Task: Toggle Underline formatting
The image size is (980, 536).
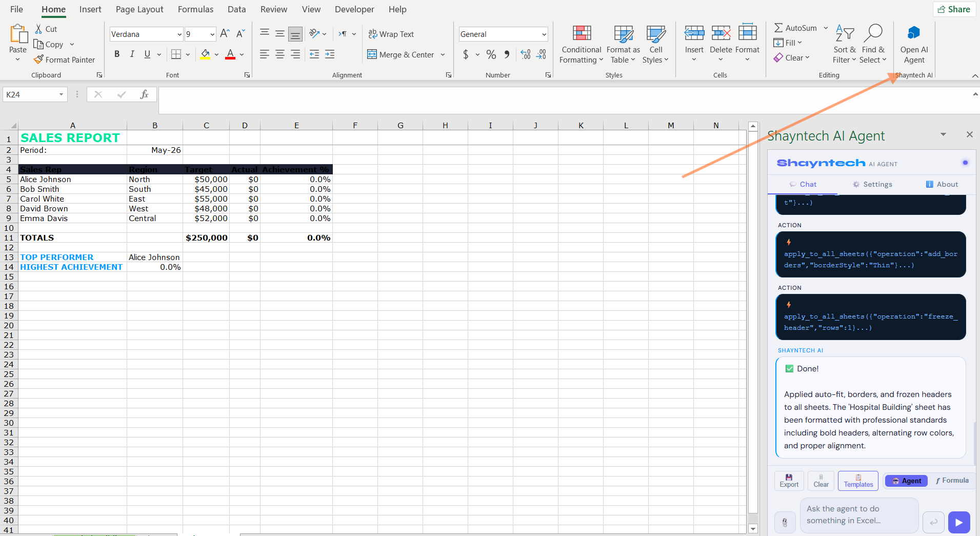Action: (148, 54)
